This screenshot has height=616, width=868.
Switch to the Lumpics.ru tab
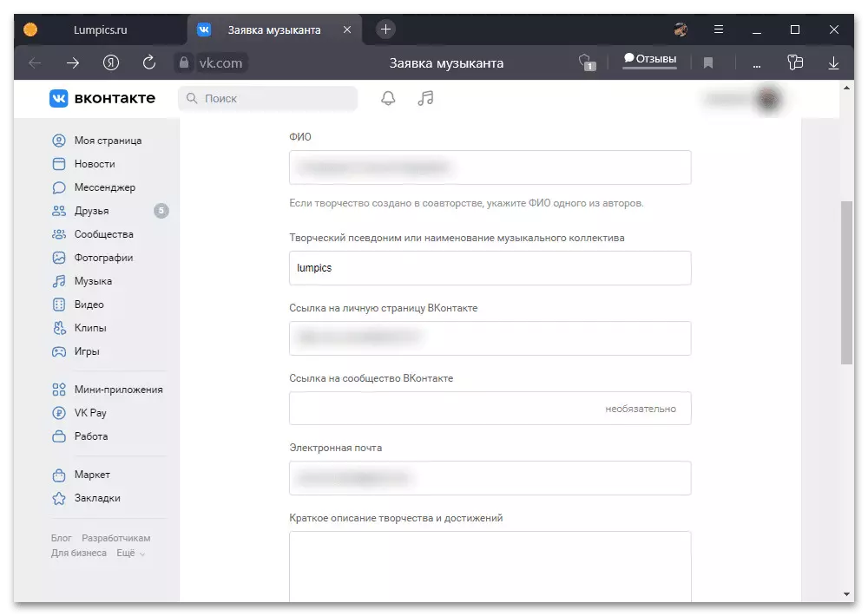point(100,29)
